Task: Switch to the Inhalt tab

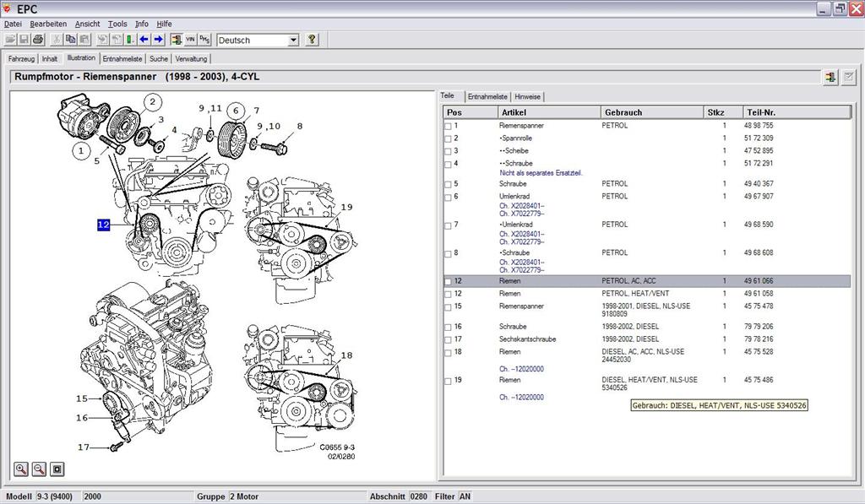Action: [x=50, y=58]
